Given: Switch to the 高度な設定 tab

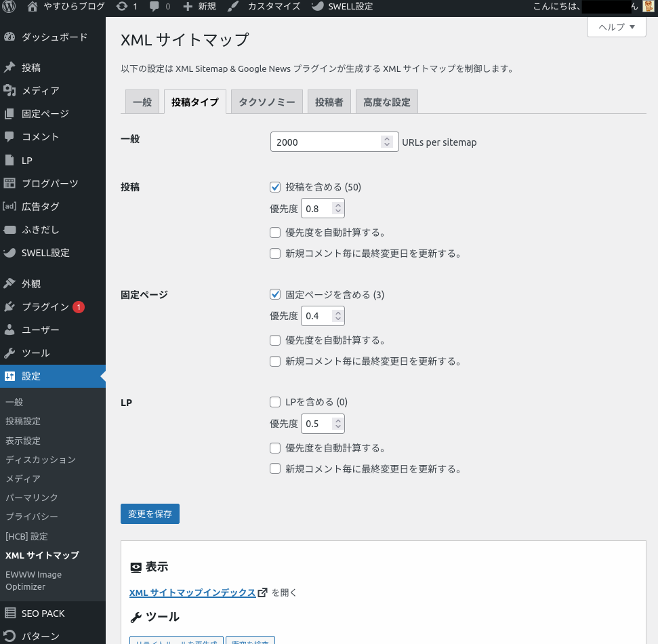Looking at the screenshot, I should [386, 102].
